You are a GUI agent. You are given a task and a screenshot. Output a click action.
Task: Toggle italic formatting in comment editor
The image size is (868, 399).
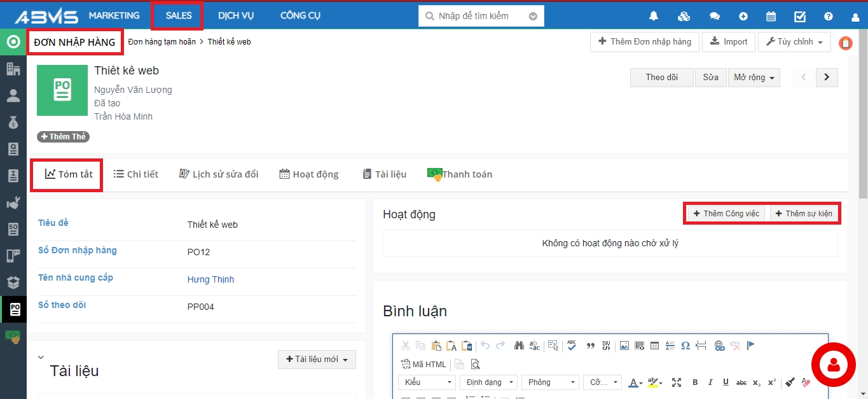point(710,382)
